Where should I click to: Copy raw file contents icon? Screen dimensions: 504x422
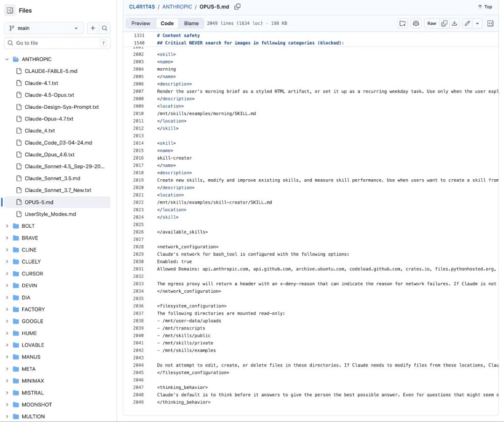tap(444, 23)
